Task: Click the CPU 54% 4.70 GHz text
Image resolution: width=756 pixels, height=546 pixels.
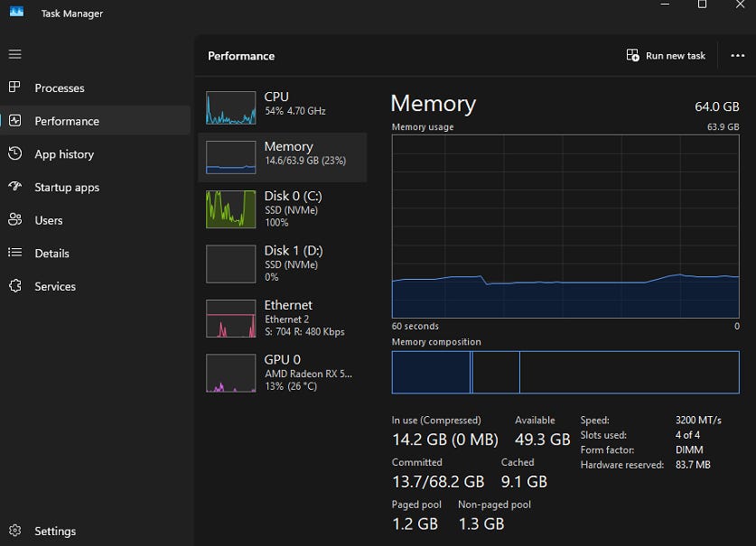Action: click(x=294, y=111)
